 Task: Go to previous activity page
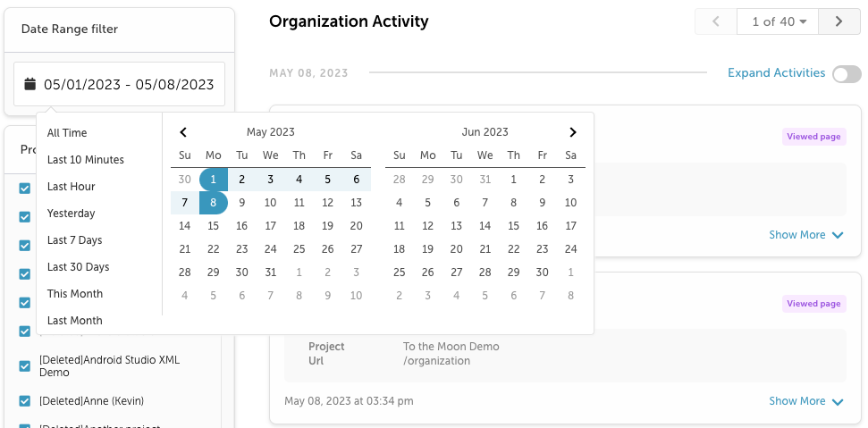point(716,21)
